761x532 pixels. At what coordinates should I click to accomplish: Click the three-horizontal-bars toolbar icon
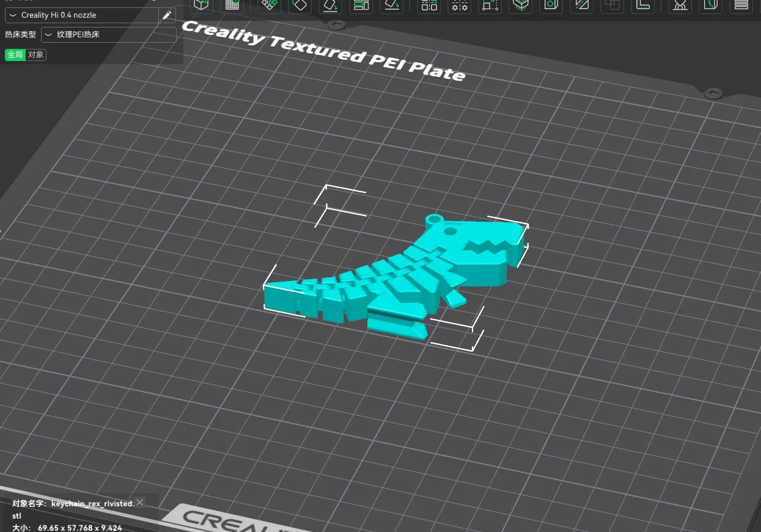tap(741, 5)
